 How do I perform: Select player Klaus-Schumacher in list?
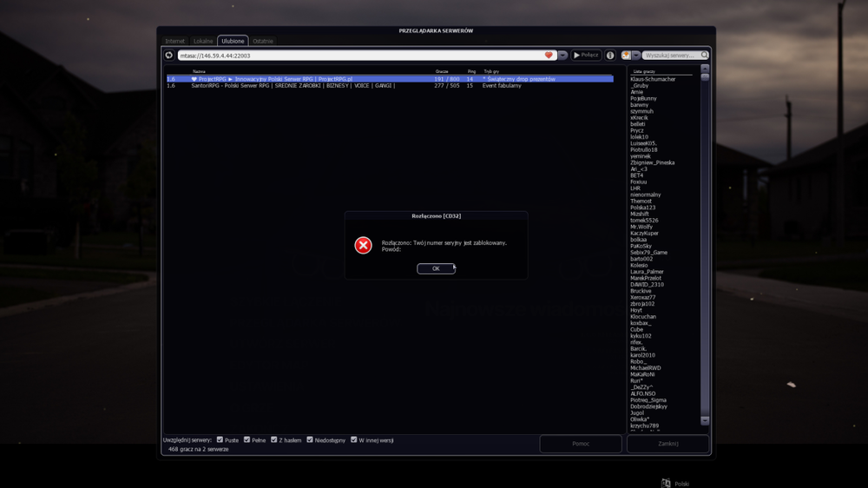click(x=653, y=79)
